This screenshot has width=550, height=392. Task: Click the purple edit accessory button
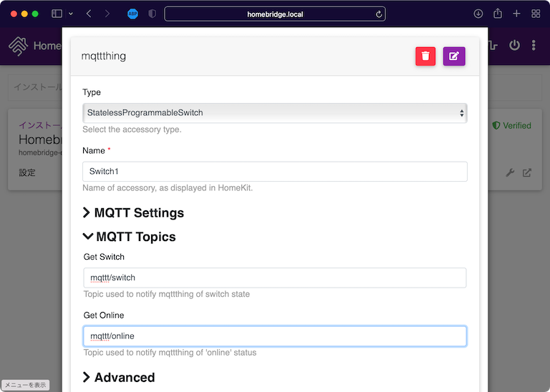(x=454, y=56)
